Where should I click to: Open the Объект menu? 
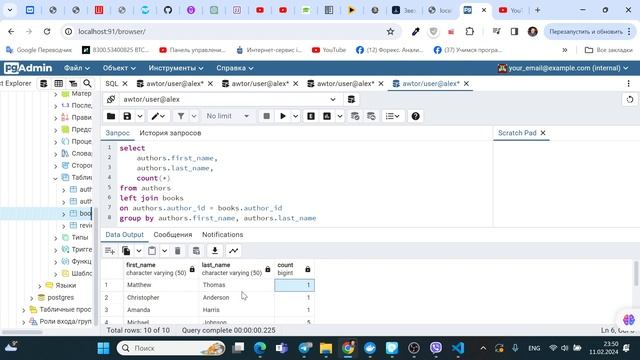119,68
